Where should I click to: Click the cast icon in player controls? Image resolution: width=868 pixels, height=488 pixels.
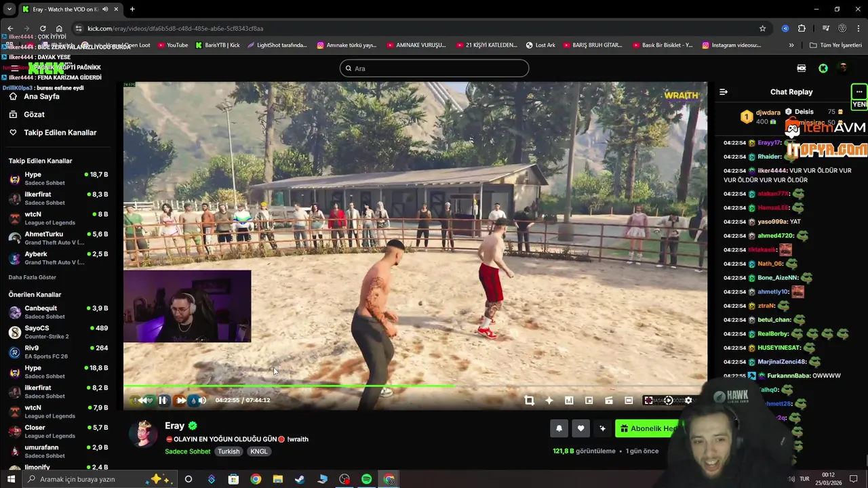609,401
